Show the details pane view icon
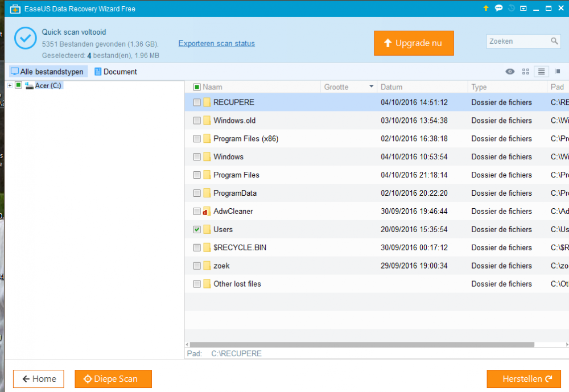 (557, 72)
